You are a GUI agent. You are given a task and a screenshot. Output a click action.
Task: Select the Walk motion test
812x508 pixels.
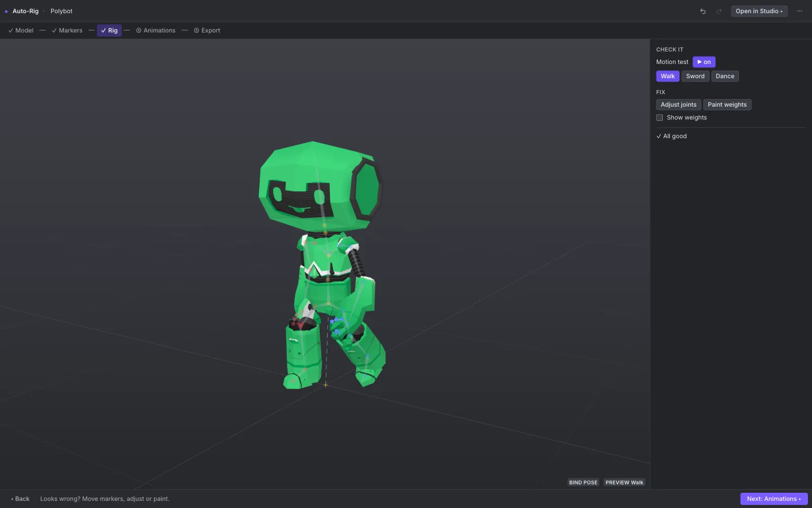point(667,76)
